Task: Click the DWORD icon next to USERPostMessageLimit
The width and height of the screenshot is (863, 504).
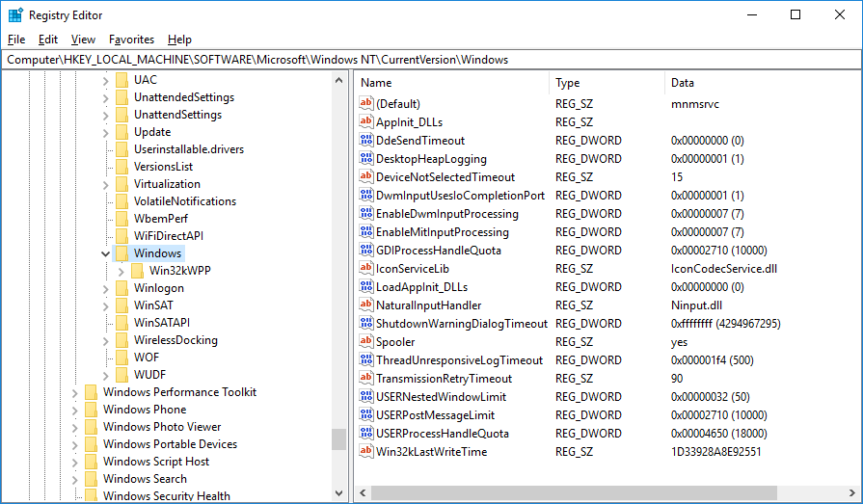Action: [x=366, y=414]
